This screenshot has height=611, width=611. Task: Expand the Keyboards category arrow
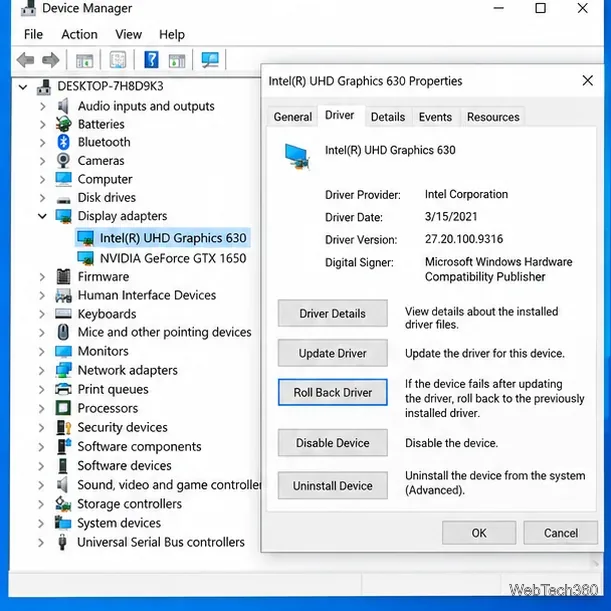[x=41, y=314]
